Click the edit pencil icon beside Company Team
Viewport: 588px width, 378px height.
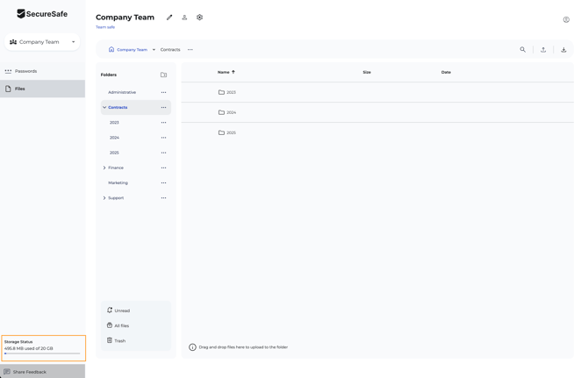pos(169,18)
